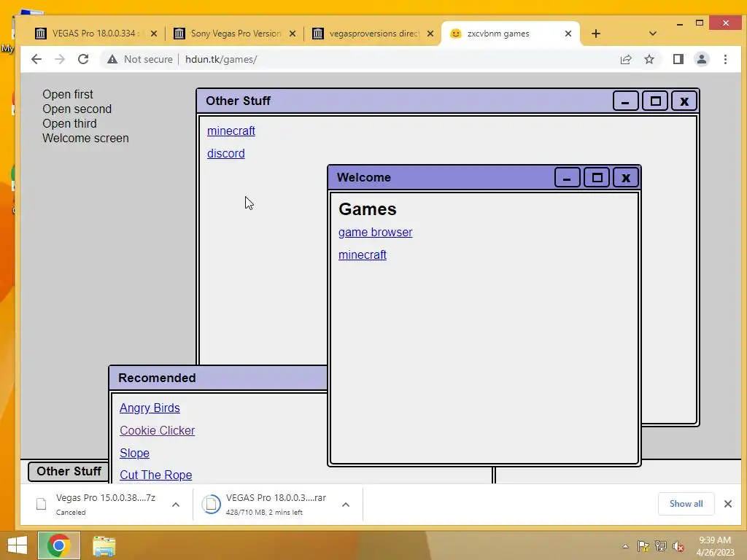The width and height of the screenshot is (747, 560).
Task: Click the muted volume tray icon
Action: [x=678, y=546]
